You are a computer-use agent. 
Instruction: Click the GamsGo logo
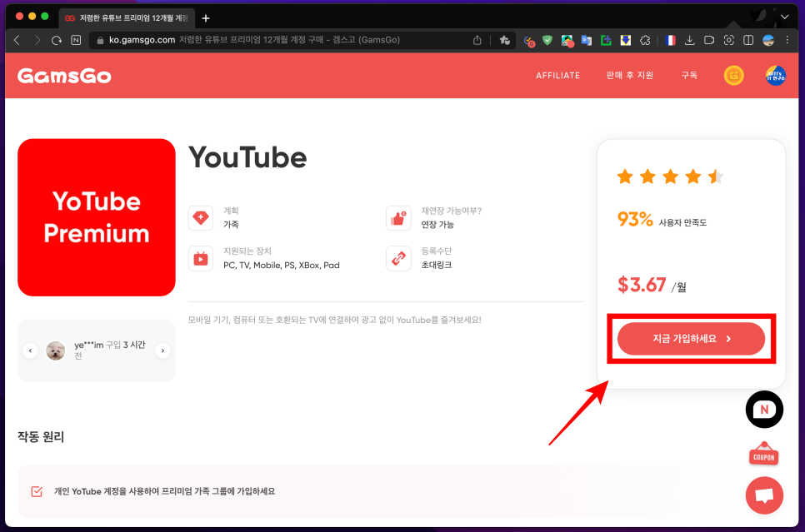(x=64, y=76)
